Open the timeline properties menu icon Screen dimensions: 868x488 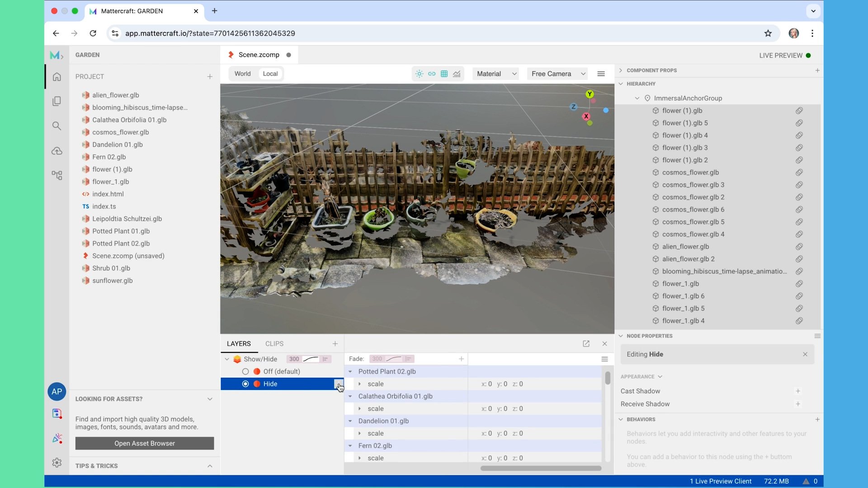pyautogui.click(x=604, y=359)
